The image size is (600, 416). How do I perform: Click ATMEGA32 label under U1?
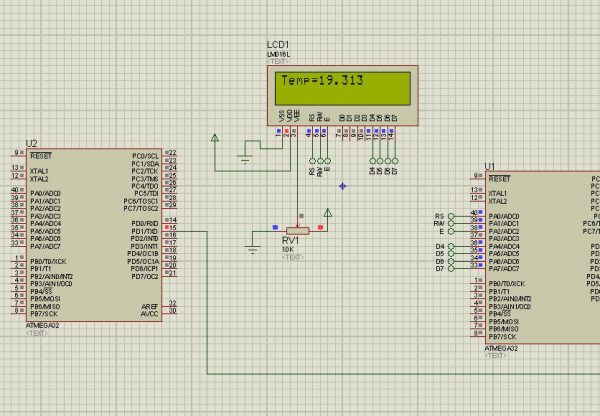click(x=501, y=349)
